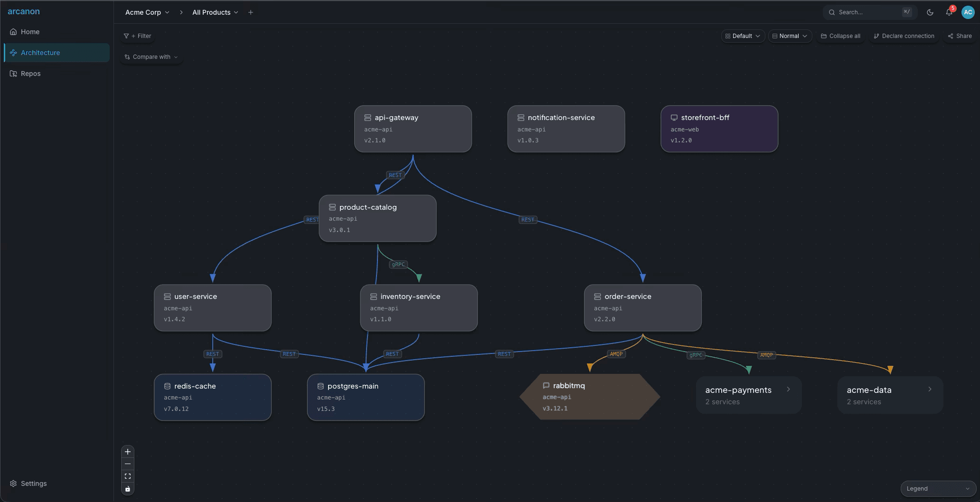Select Repos in the left sidebar
The width and height of the screenshot is (980, 502).
(30, 74)
